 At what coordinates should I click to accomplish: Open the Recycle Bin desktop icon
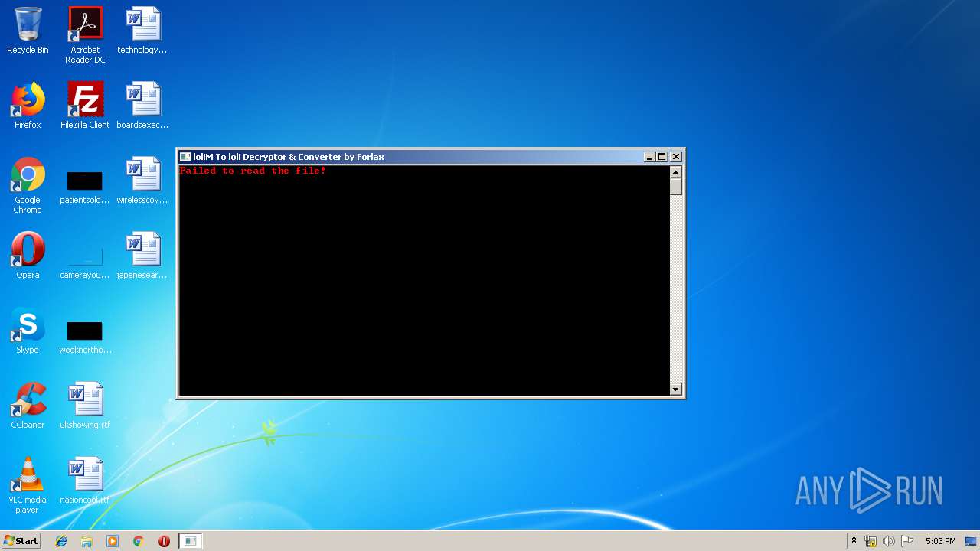pyautogui.click(x=28, y=31)
